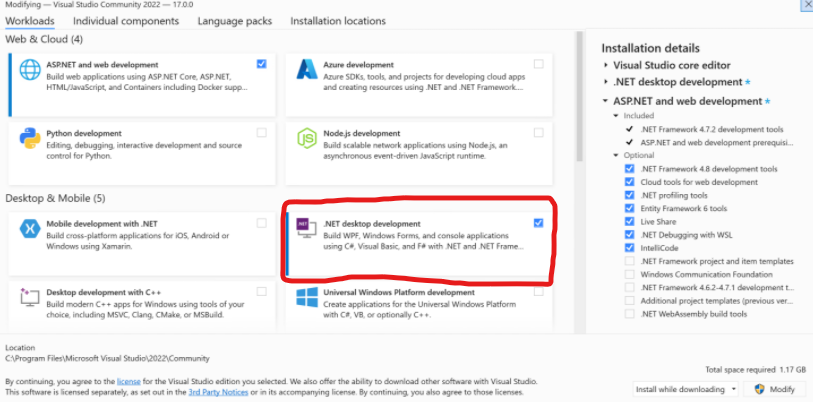The width and height of the screenshot is (813, 402).
Task: Check Windows Communication Foundation option
Action: (629, 274)
